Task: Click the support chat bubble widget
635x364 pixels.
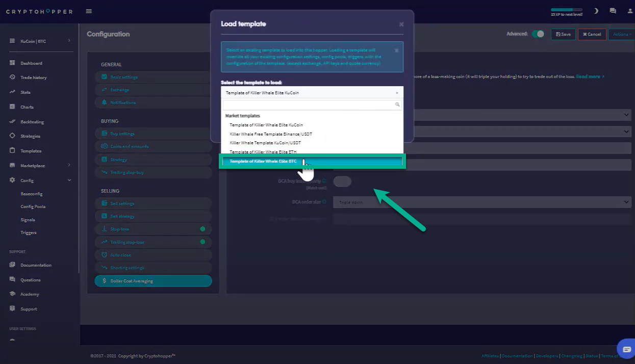Action: click(x=626, y=349)
